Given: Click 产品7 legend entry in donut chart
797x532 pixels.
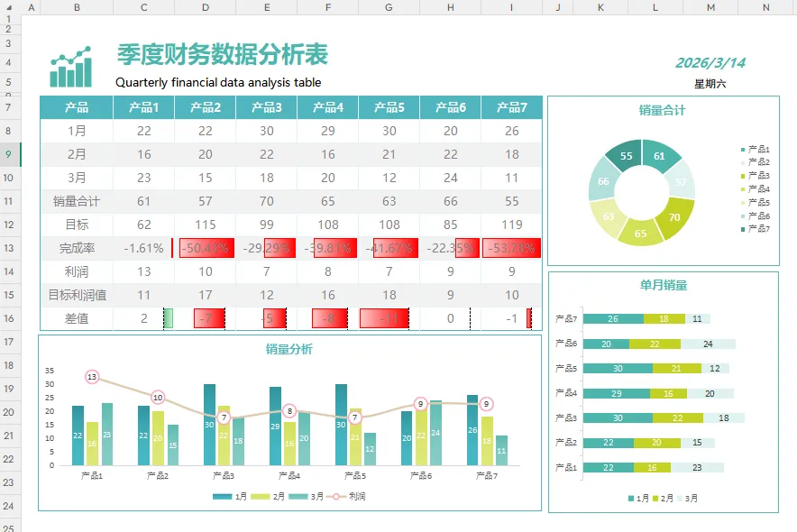Looking at the screenshot, I should tap(756, 229).
